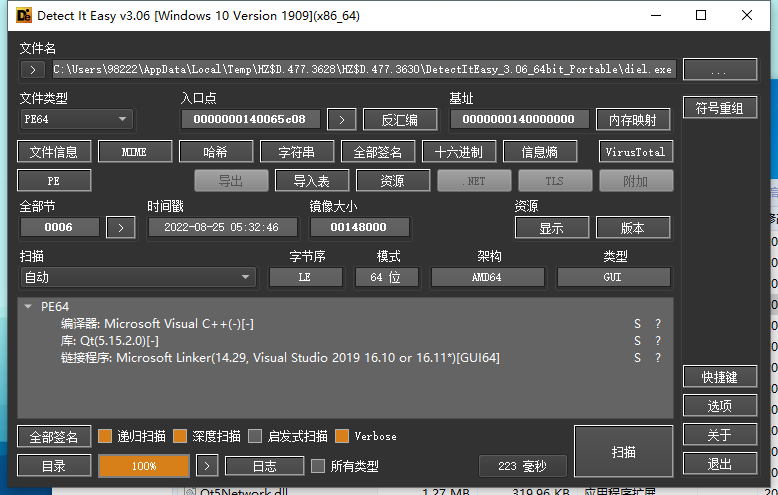Image resolution: width=778 pixels, height=495 pixels.
Task: Click the 目录 directory button
Action: coord(54,466)
